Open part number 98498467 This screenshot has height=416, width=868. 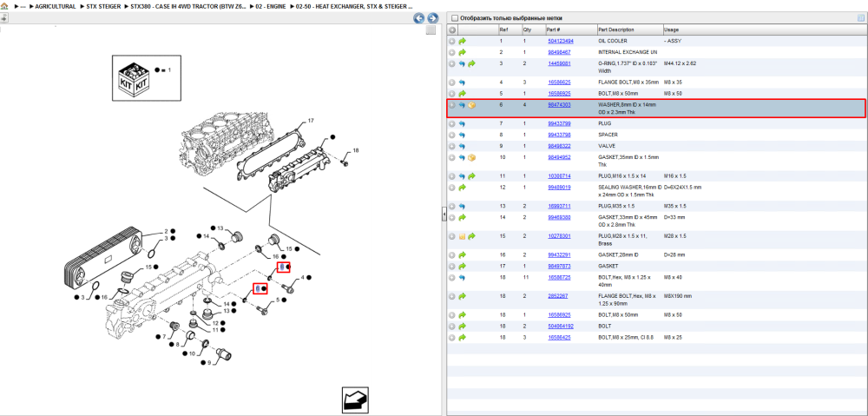click(559, 52)
